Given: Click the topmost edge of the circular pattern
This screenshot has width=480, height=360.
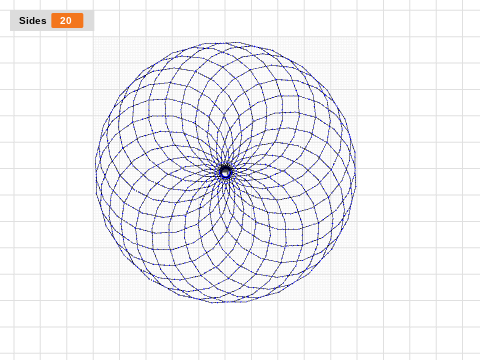Looking at the screenshot, I should 227,43.
